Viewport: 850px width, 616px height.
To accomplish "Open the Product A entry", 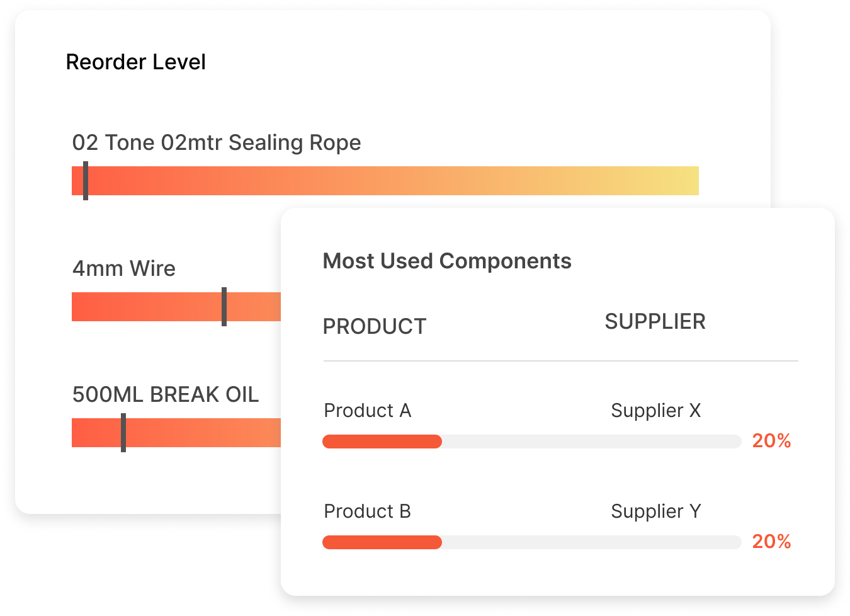I will tap(367, 411).
